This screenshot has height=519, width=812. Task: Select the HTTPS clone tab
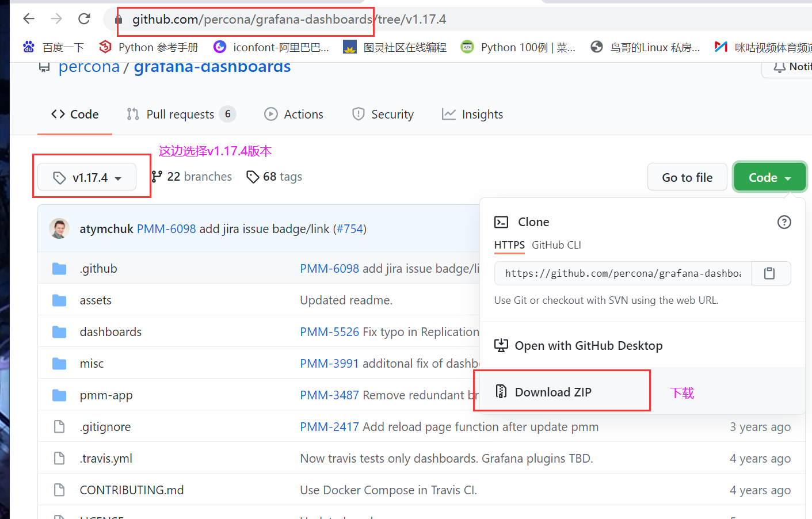pos(509,245)
